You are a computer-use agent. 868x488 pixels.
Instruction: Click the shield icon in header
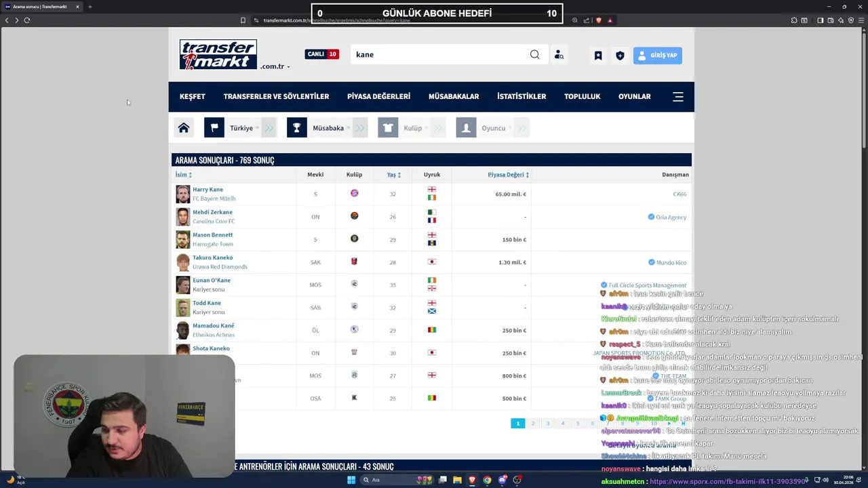[620, 56]
